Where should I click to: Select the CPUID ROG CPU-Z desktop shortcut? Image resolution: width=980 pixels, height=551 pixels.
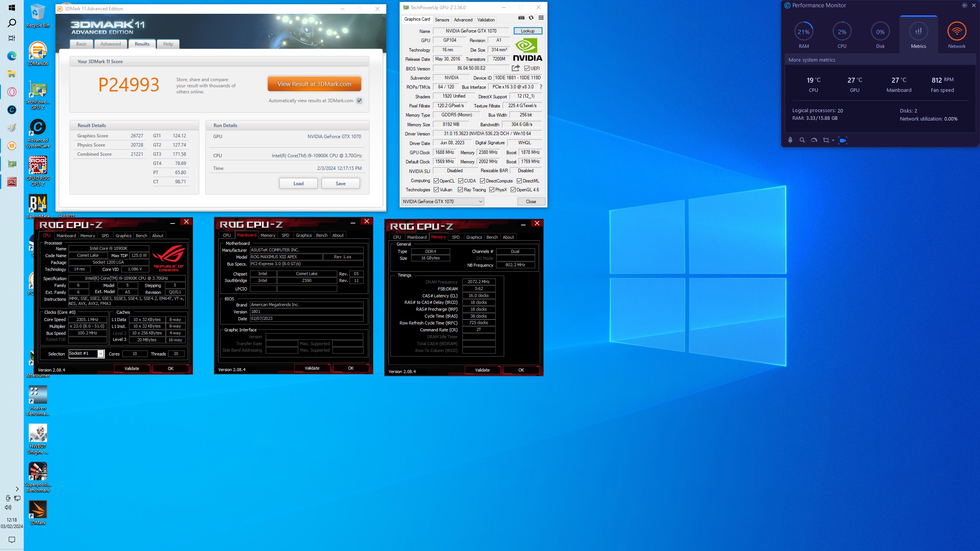click(38, 171)
